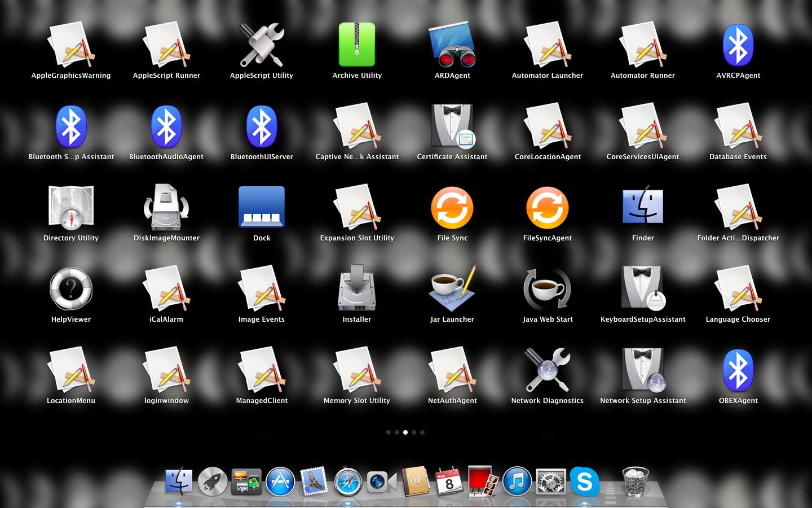Open Safari compass icon in Dock
812x508 pixels.
pos(348,481)
